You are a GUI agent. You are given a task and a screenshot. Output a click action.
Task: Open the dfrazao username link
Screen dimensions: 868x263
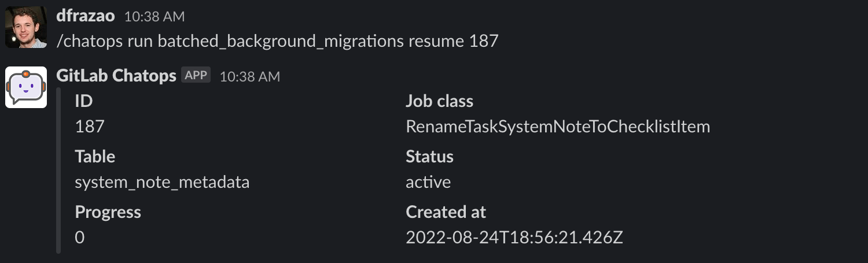[85, 16]
